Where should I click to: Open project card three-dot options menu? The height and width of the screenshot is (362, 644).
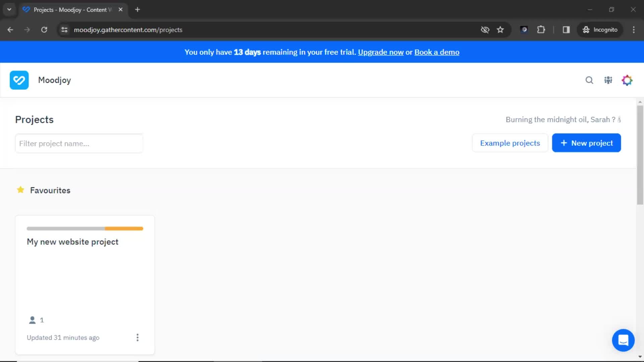click(138, 338)
